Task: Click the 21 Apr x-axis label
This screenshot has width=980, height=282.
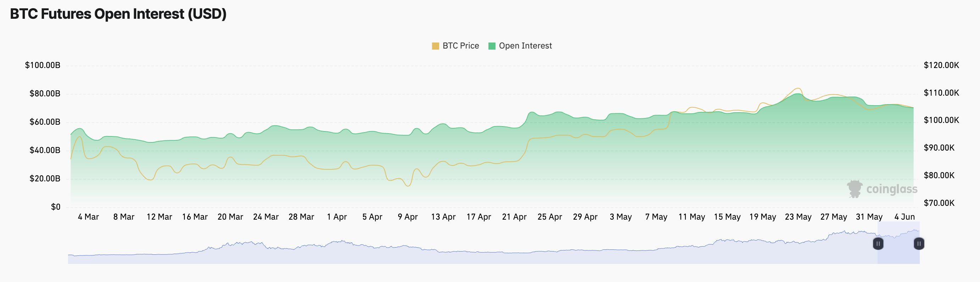Action: pos(514,217)
